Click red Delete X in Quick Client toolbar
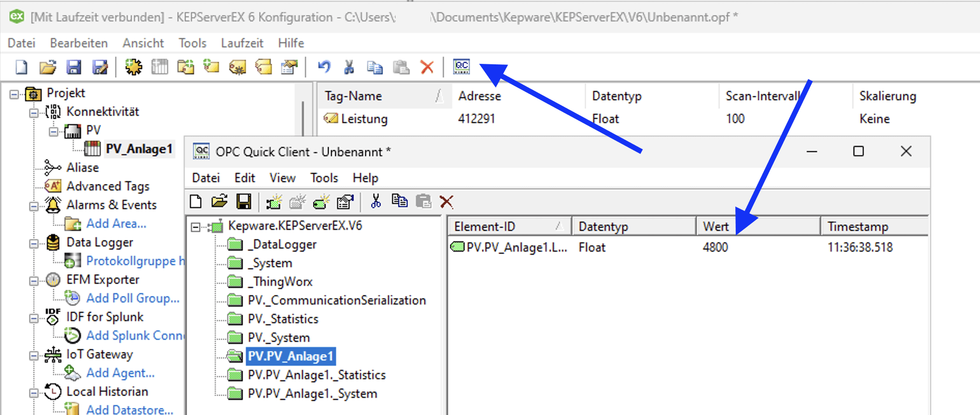980x415 pixels. (446, 201)
